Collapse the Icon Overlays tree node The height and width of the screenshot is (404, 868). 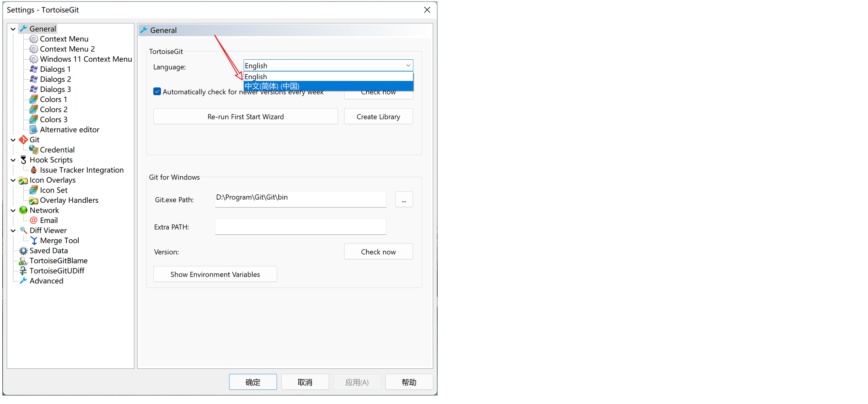click(13, 180)
